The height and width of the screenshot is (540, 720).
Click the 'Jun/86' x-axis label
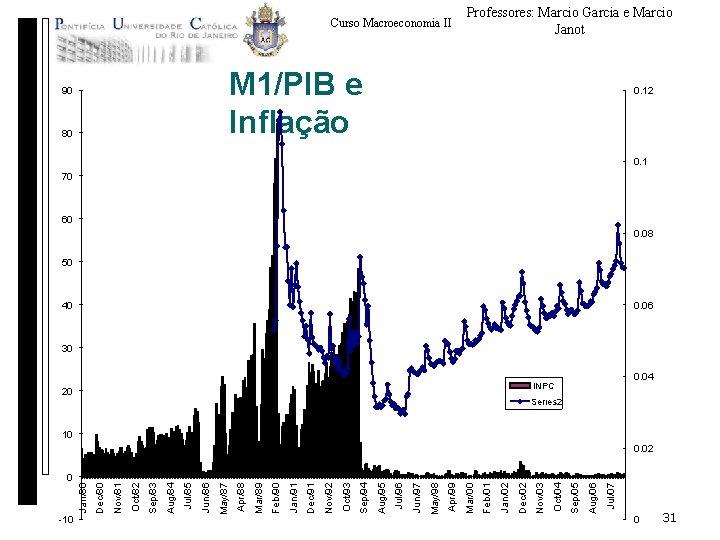(205, 497)
